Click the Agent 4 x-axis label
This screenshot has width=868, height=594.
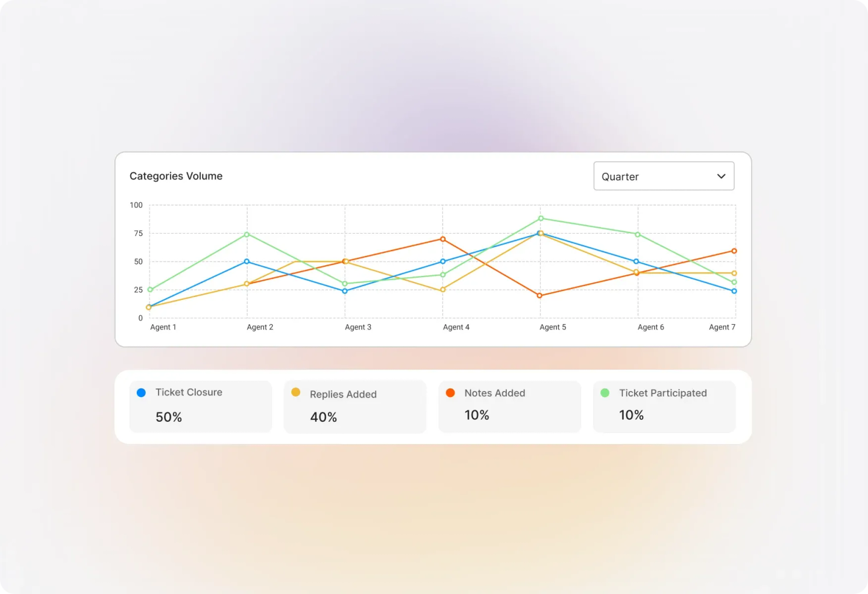click(456, 327)
